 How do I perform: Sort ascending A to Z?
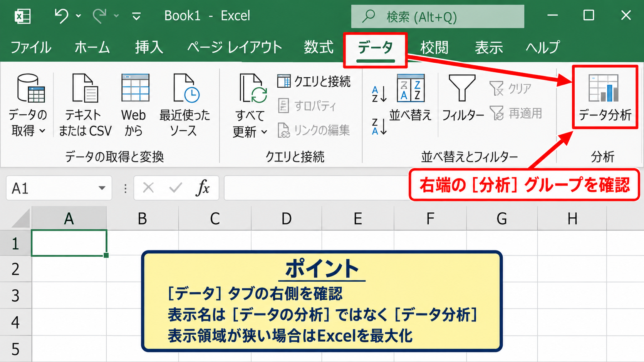click(379, 94)
